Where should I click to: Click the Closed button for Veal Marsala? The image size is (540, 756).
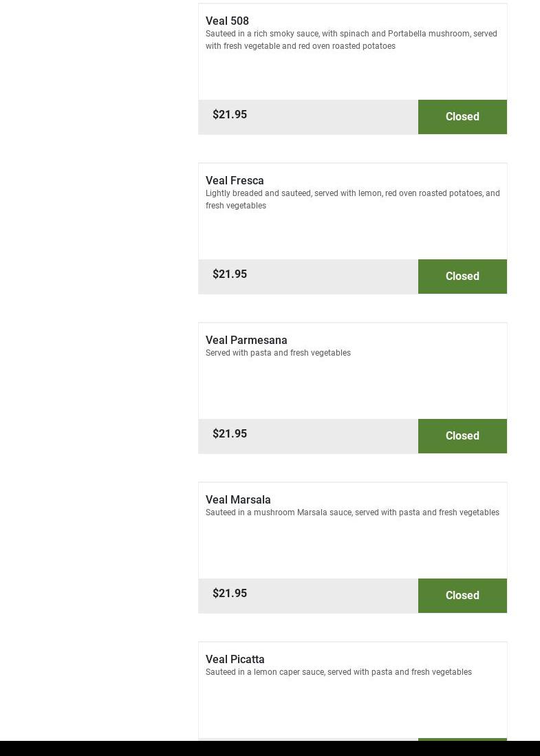[462, 596]
